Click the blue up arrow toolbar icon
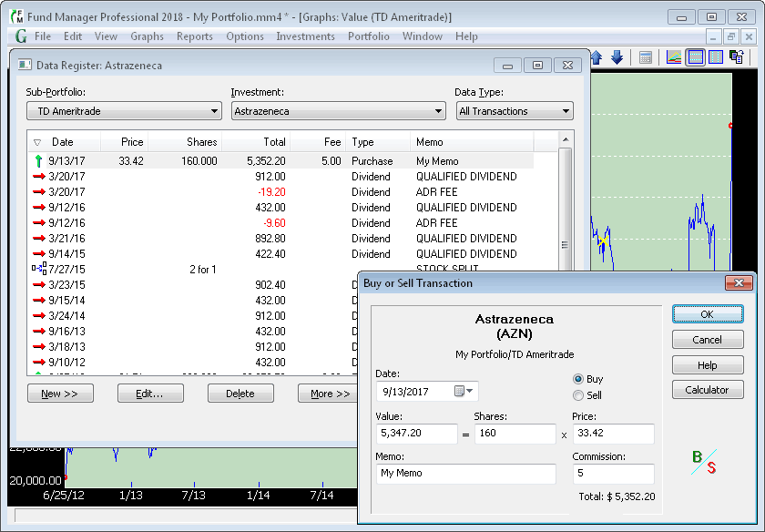The width and height of the screenshot is (765, 532). (x=597, y=57)
